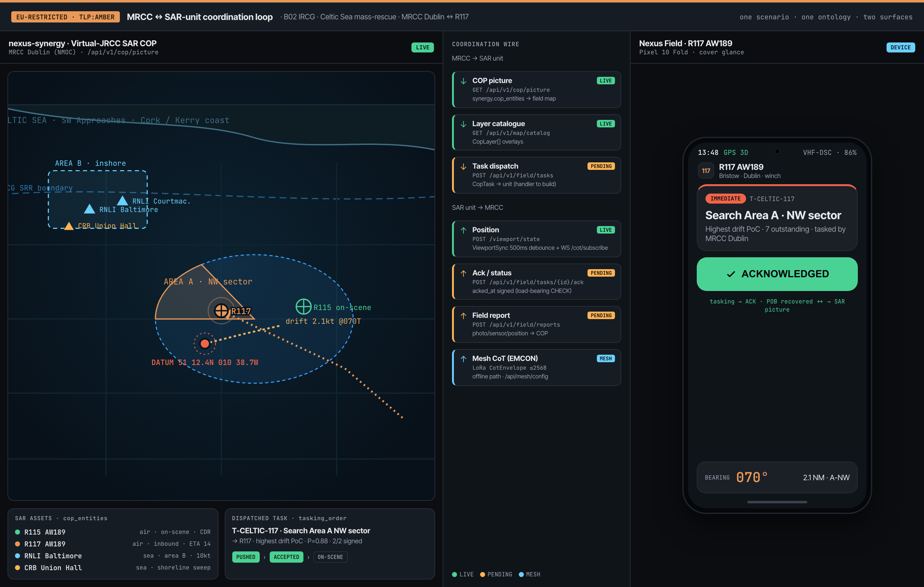The image size is (924, 587).
Task: Tap the GPS 3D status on the phone
Action: (x=735, y=152)
